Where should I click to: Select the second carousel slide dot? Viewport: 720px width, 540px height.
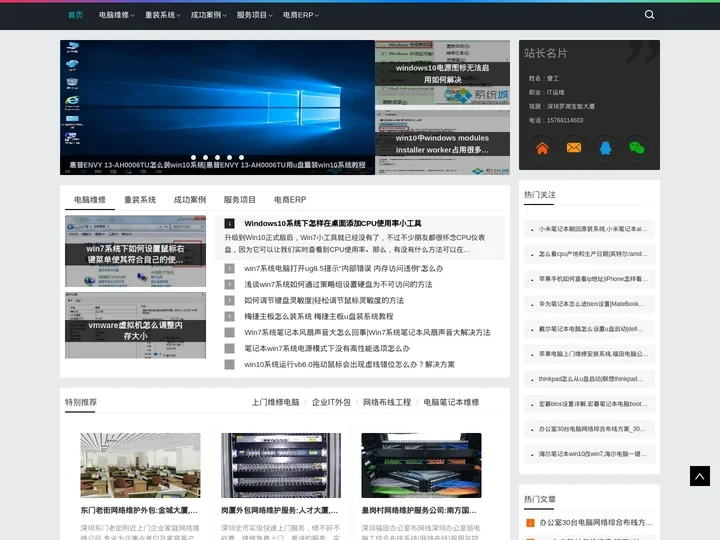tap(205, 158)
